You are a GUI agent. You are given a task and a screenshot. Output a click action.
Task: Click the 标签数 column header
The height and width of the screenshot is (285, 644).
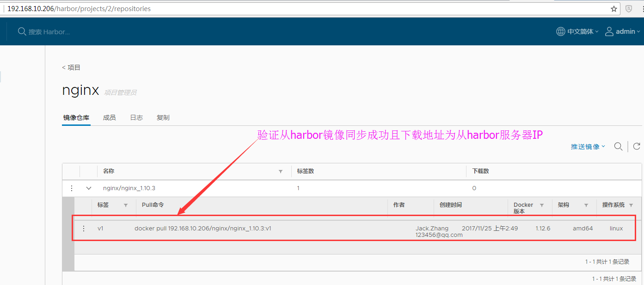(306, 171)
